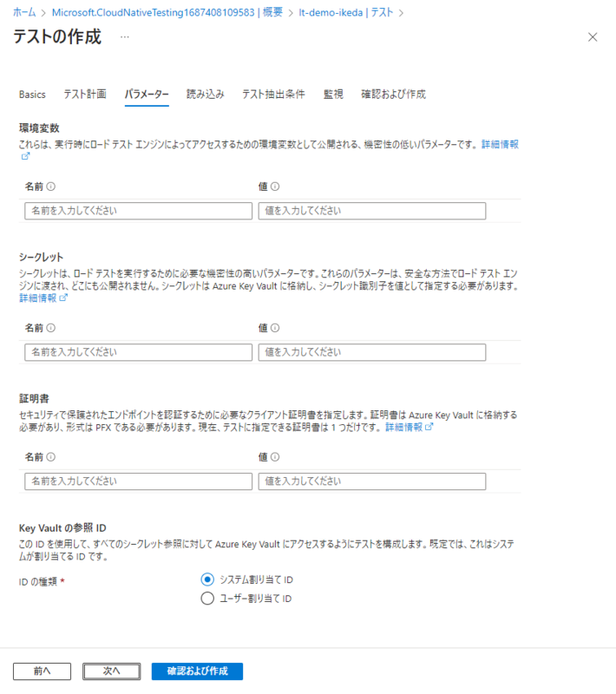
Task: Focus the 証明書 value input field
Action: tap(372, 481)
